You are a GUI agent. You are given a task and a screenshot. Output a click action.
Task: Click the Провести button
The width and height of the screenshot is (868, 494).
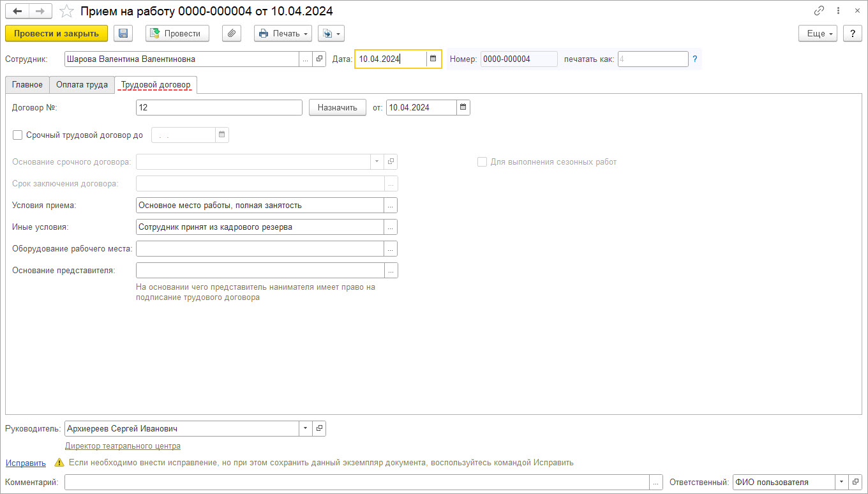pyautogui.click(x=177, y=34)
